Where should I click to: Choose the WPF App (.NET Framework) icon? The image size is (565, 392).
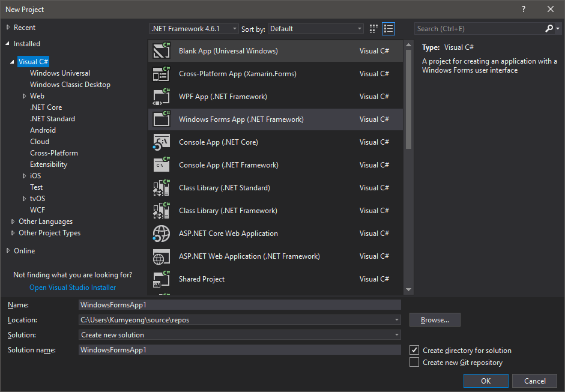[x=162, y=97]
